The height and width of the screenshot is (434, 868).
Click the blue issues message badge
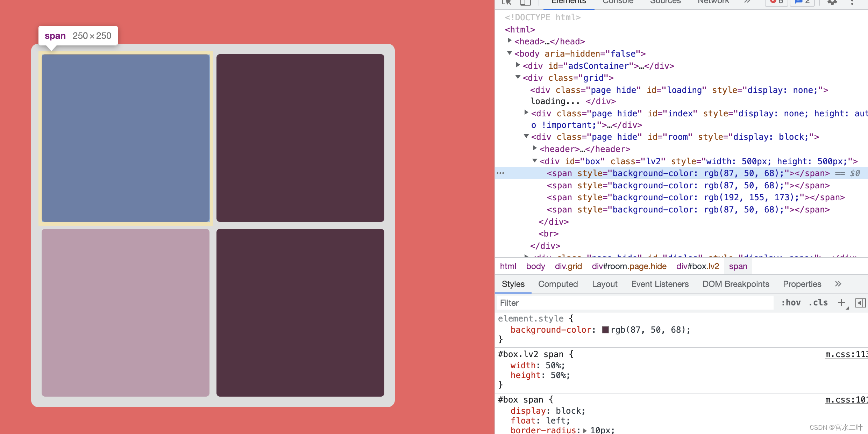click(802, 2)
